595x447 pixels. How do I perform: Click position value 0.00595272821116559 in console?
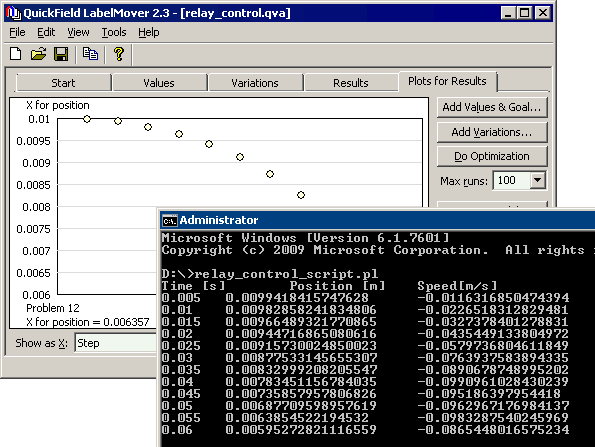pos(301,430)
